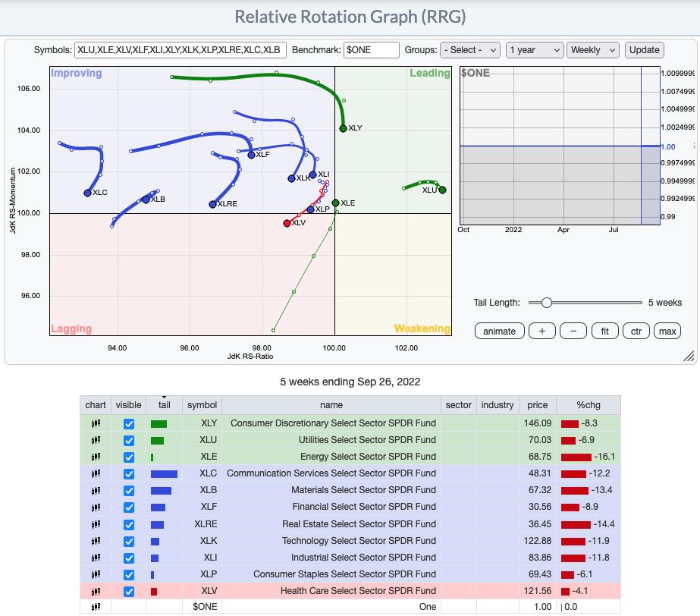Click the XLV red tail color bar
The height and width of the screenshot is (616, 700).
[x=154, y=592]
